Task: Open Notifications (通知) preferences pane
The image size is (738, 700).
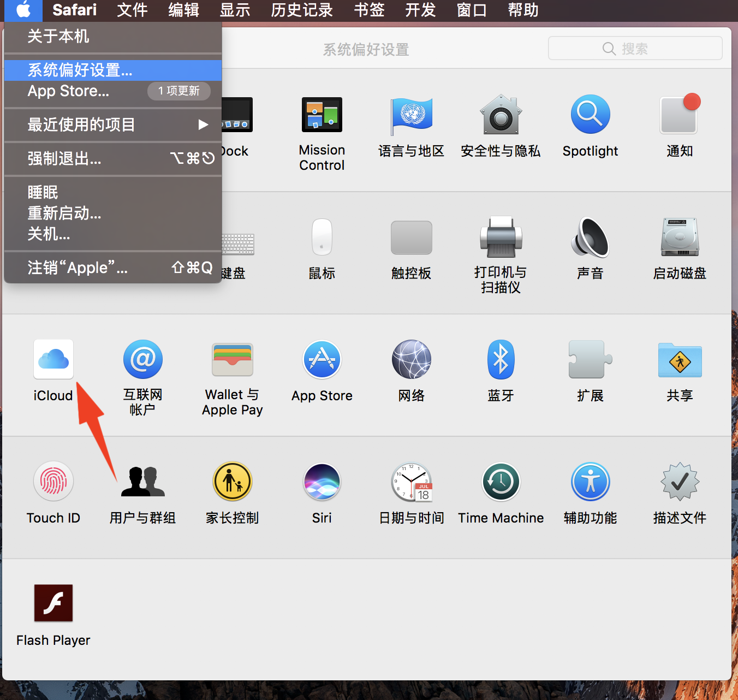Action: [x=680, y=115]
